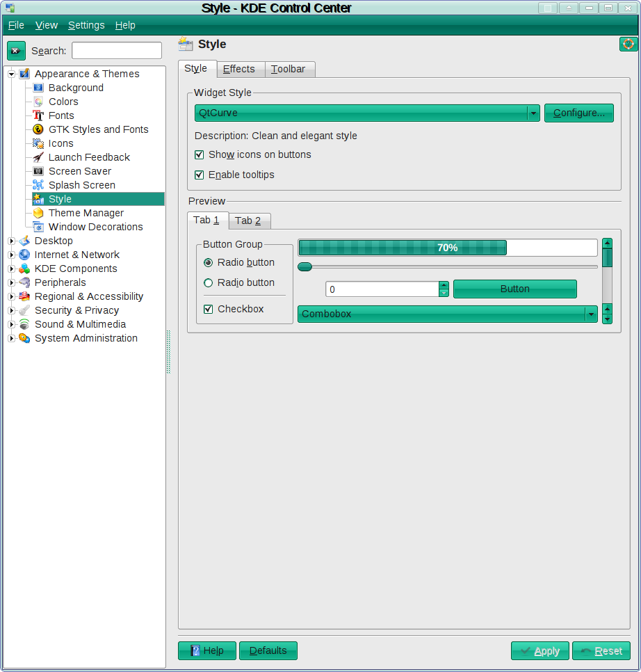641x672 pixels.
Task: Click the Security & Privacy icon
Action: tap(24, 311)
